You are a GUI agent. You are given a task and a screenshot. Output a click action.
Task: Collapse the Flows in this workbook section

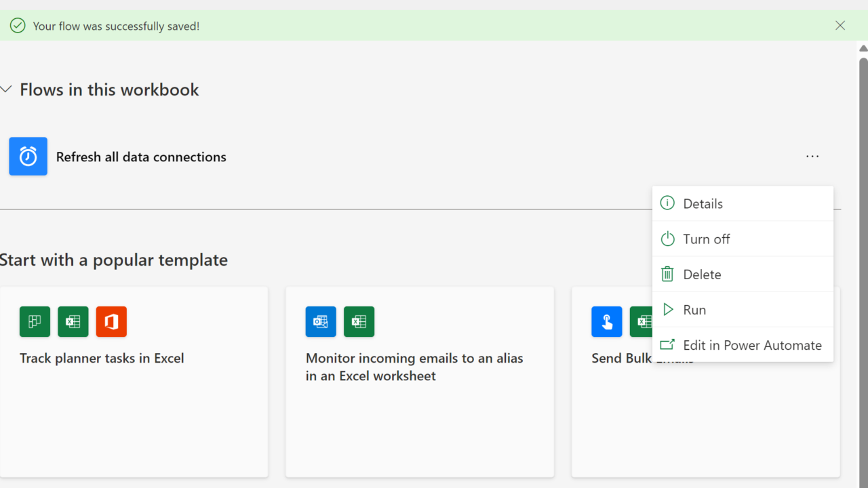[x=7, y=89]
